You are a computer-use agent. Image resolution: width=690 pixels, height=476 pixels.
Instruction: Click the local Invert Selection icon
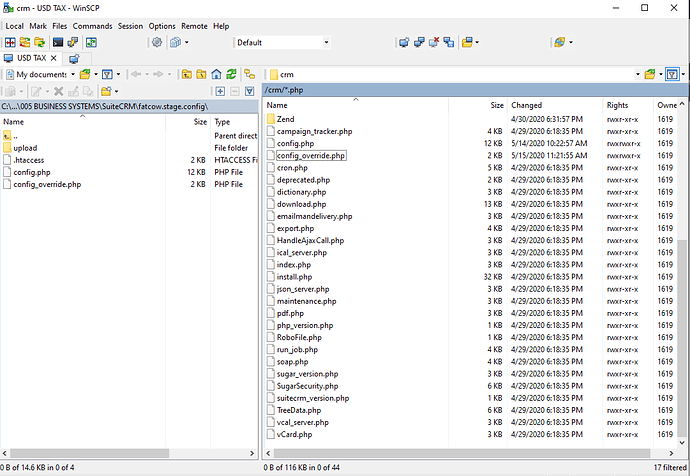pyautogui.click(x=250, y=91)
